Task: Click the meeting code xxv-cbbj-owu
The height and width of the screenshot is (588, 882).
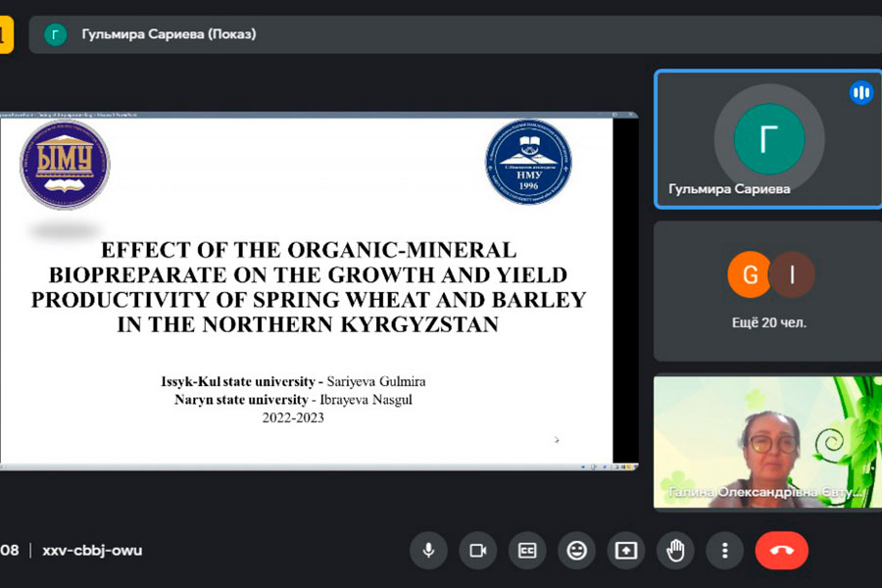Action: [92, 550]
